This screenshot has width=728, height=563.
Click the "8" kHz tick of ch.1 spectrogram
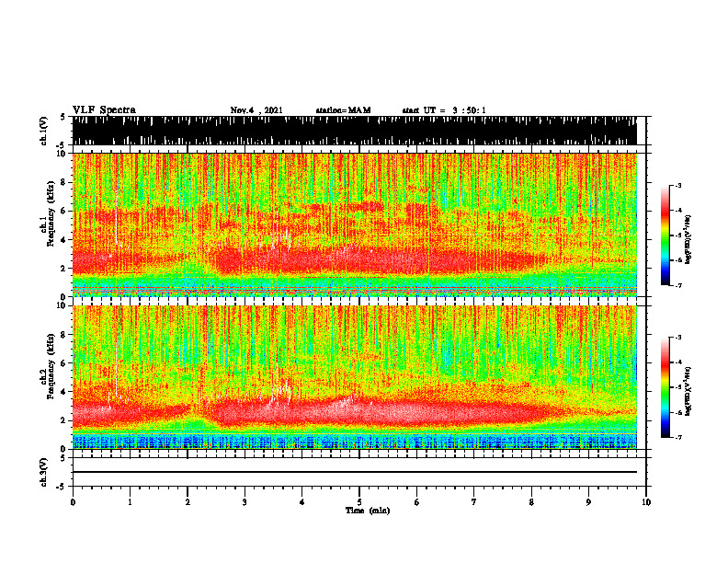click(x=64, y=182)
